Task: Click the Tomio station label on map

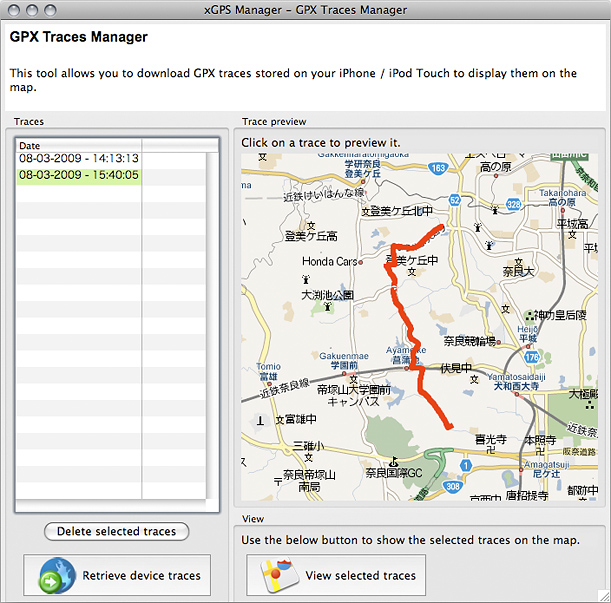Action: pyautogui.click(x=268, y=371)
